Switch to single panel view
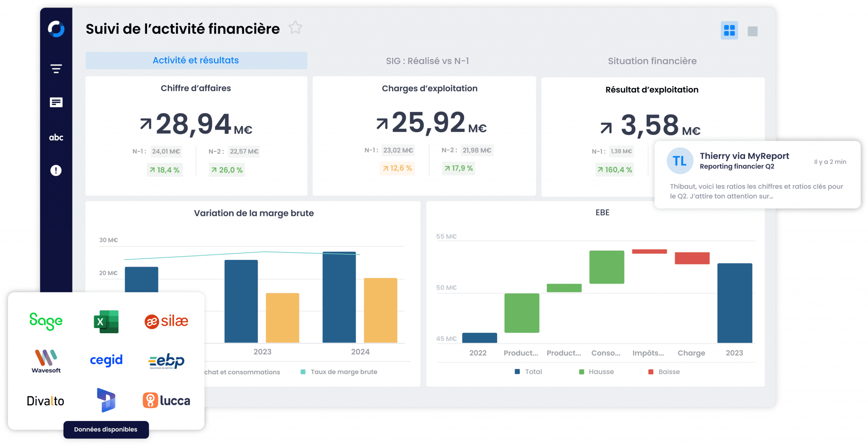This screenshot has width=868, height=446. [753, 31]
